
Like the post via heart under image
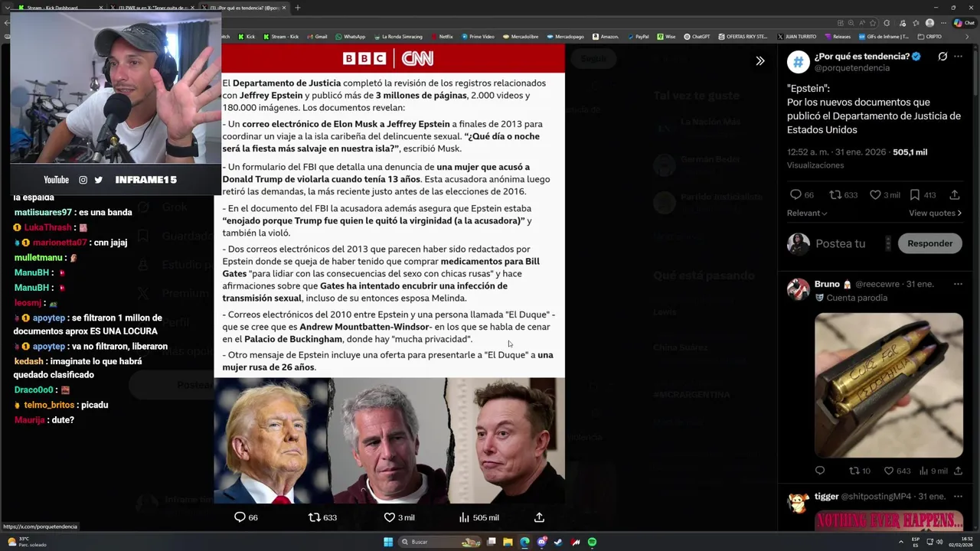(389, 517)
